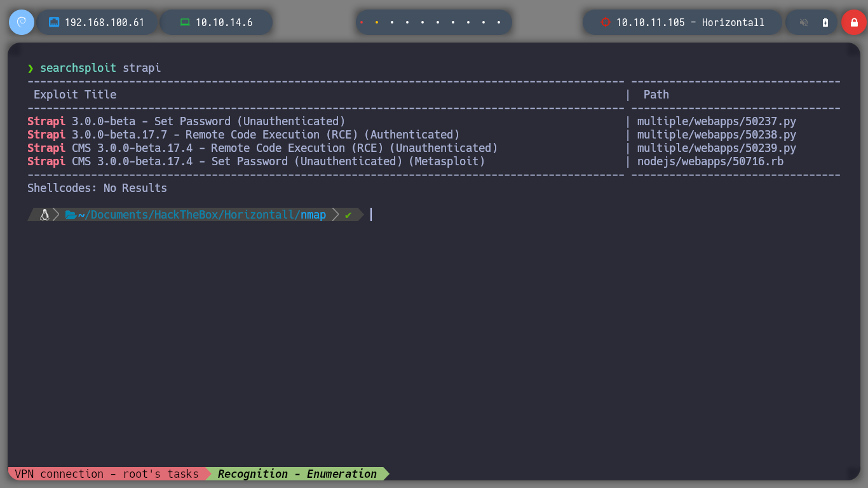Select "VPN connection - root's tasks" tmux session

point(107,474)
